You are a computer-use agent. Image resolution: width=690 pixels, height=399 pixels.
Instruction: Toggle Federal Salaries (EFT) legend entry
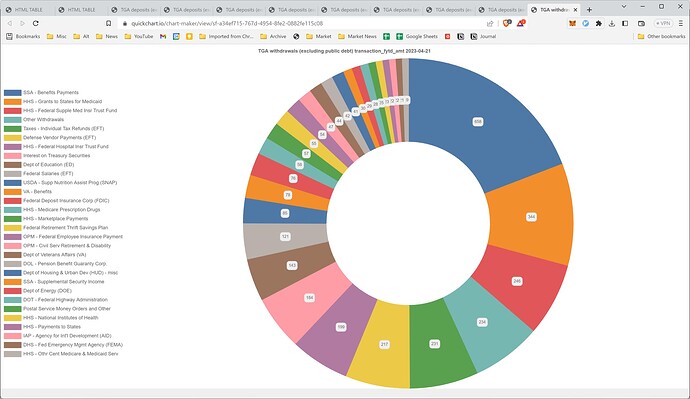(39, 174)
